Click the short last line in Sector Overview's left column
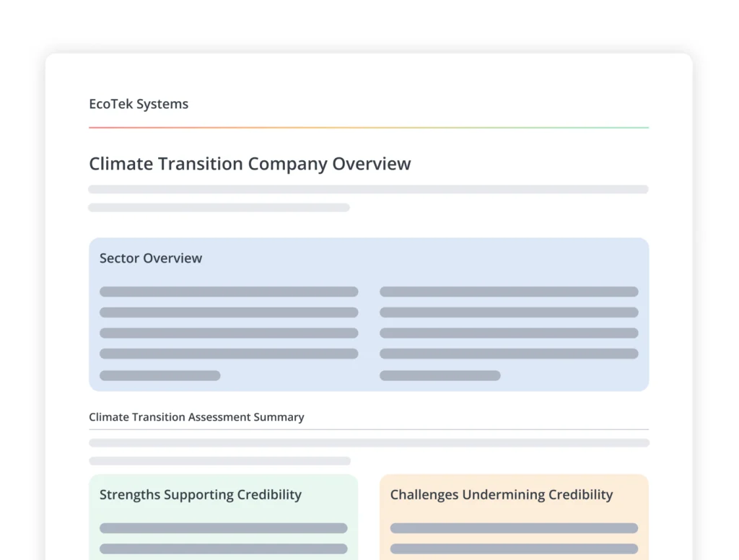The width and height of the screenshot is (739, 560). 159,375
